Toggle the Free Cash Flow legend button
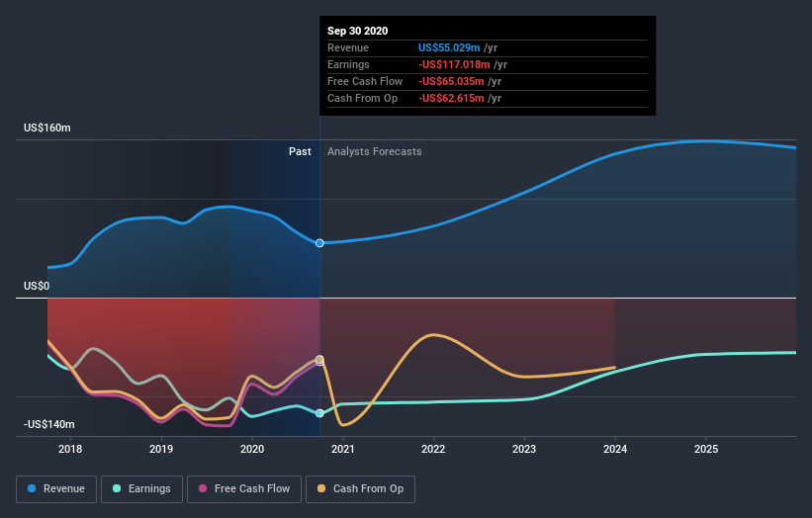The width and height of the screenshot is (812, 518). [x=244, y=489]
